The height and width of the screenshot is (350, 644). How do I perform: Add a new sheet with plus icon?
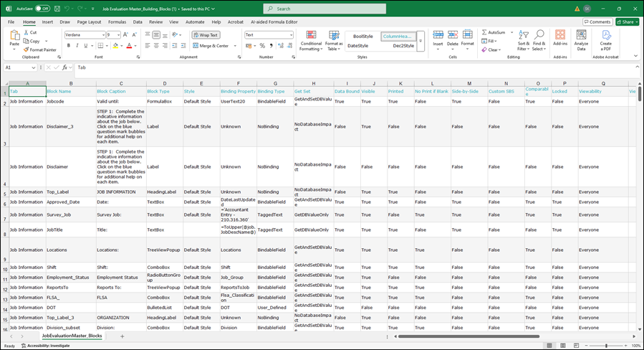[x=122, y=336]
